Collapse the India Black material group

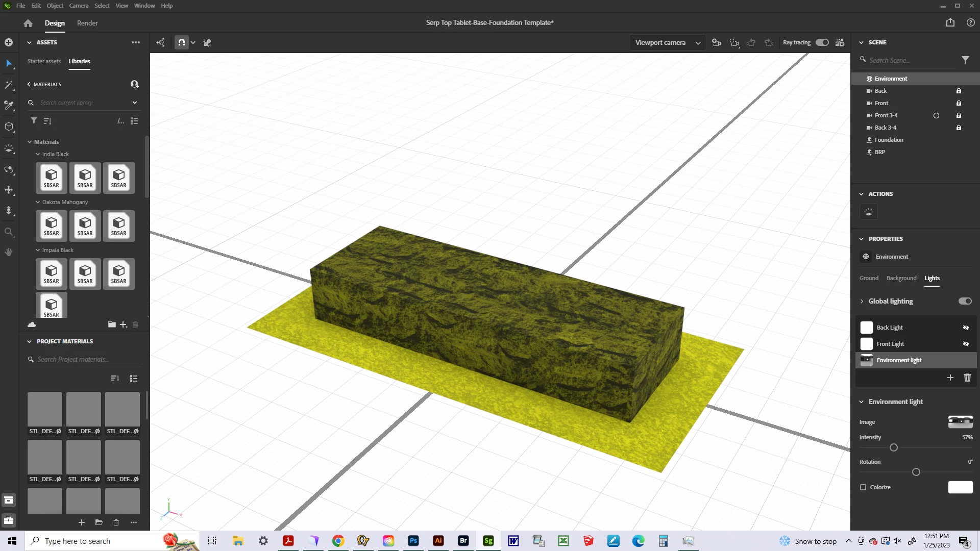point(38,154)
